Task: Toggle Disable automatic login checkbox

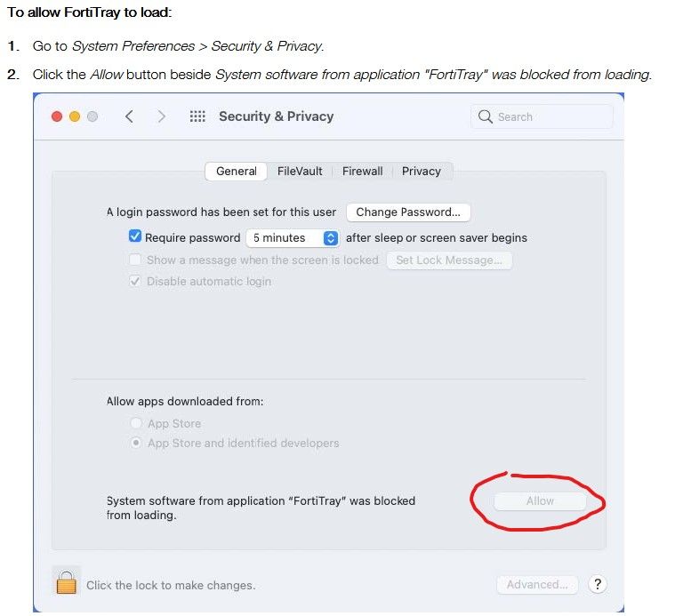Action: tap(135, 281)
